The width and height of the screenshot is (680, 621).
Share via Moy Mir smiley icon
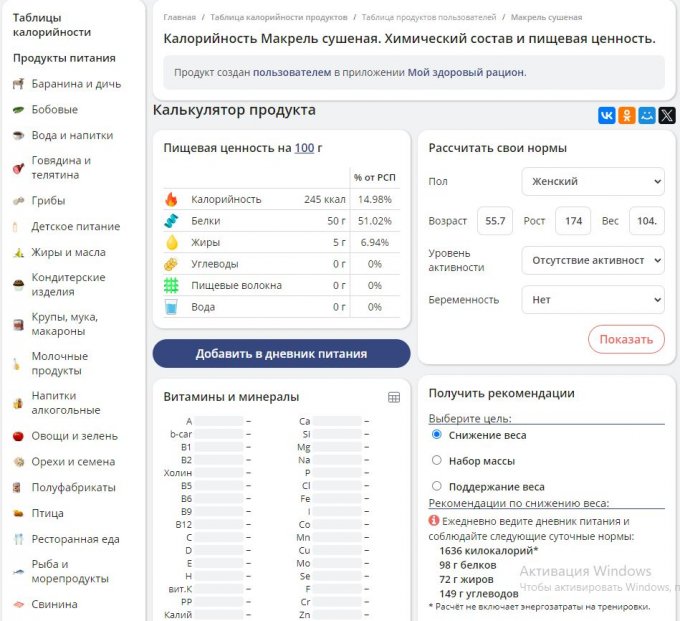pyautogui.click(x=647, y=115)
